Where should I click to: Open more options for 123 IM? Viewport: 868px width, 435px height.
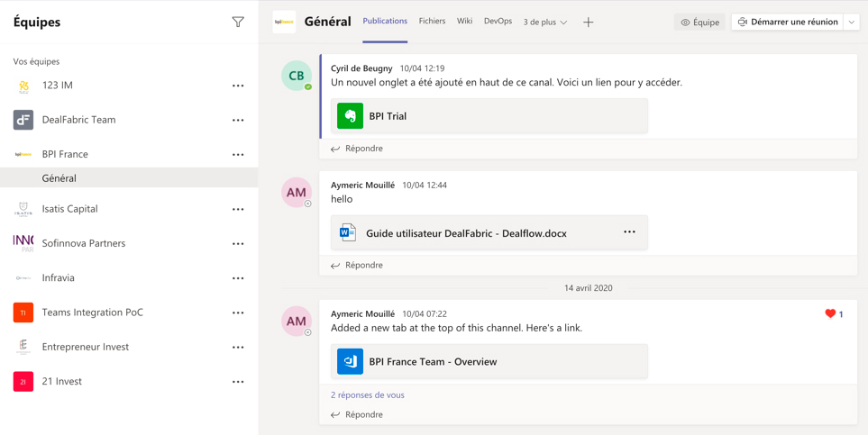pyautogui.click(x=238, y=86)
